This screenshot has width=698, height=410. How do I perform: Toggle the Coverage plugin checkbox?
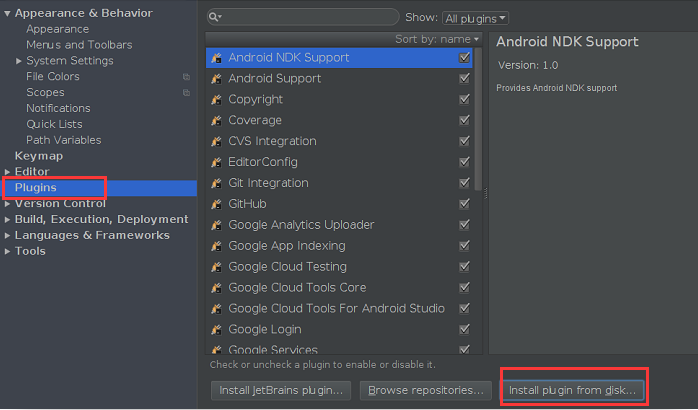[x=464, y=120]
